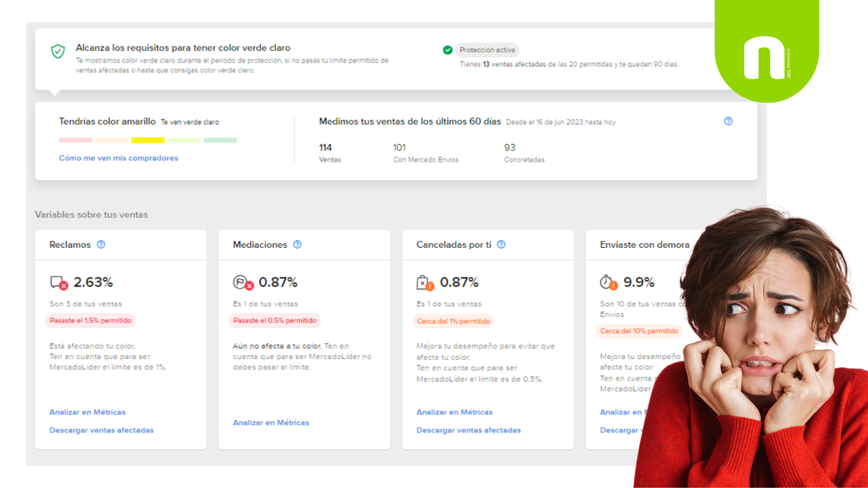Click the Pasaste el 1.5% permitido badge
This screenshot has height=488, width=868.
tap(90, 320)
